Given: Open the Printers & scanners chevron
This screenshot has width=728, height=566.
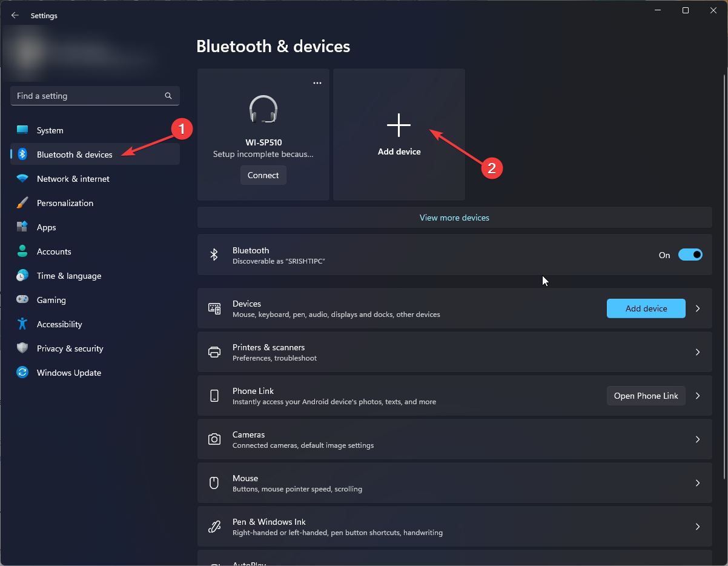Looking at the screenshot, I should point(697,352).
